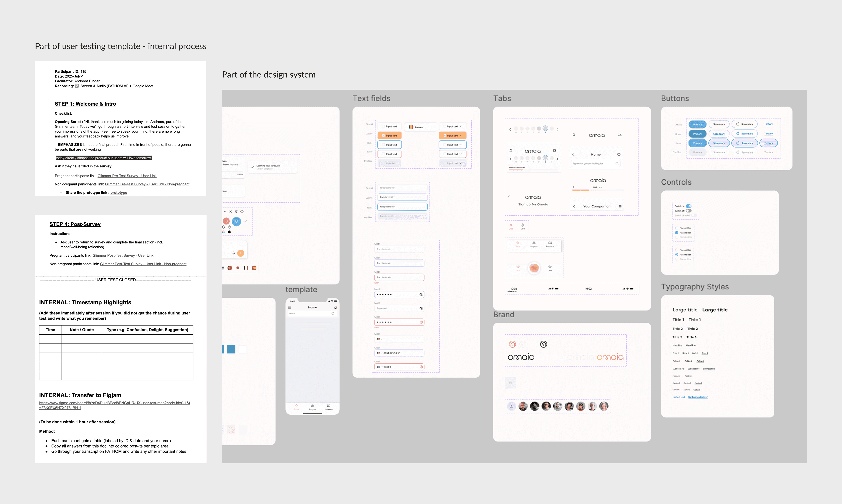
Task: Uncheck the checked Placeholder checkbox
Action: (677, 233)
